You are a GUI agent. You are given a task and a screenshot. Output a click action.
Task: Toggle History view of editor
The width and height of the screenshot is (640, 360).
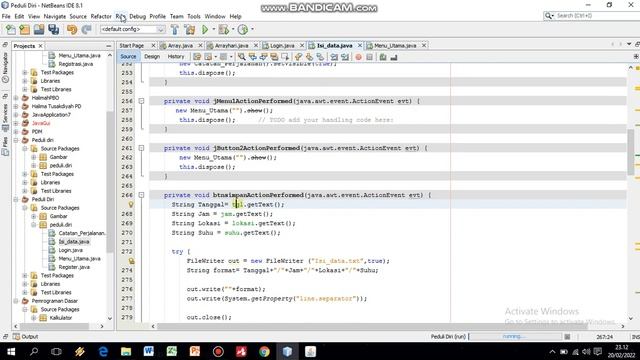click(x=176, y=57)
